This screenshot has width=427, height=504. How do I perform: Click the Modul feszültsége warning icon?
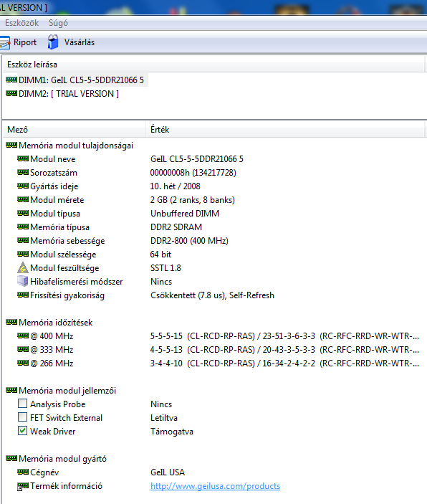pos(23,267)
